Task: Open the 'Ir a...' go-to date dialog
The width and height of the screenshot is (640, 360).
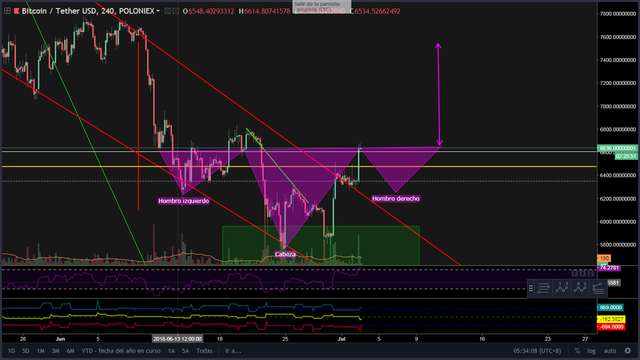Action: pos(233,351)
